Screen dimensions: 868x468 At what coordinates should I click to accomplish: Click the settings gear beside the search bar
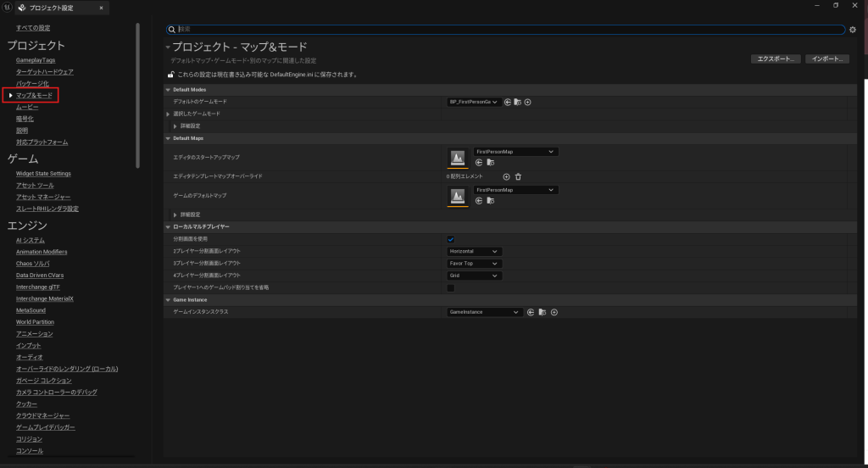click(853, 30)
